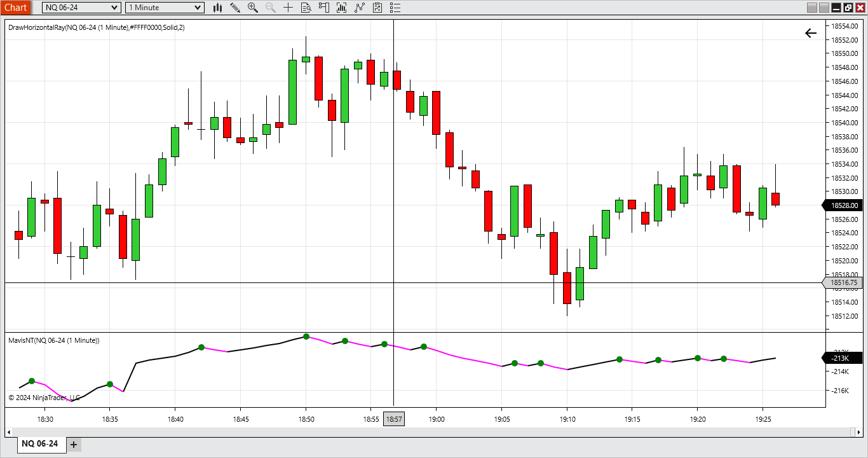Click the zoom out magnifier icon
The width and height of the screenshot is (868, 458).
(x=271, y=8)
